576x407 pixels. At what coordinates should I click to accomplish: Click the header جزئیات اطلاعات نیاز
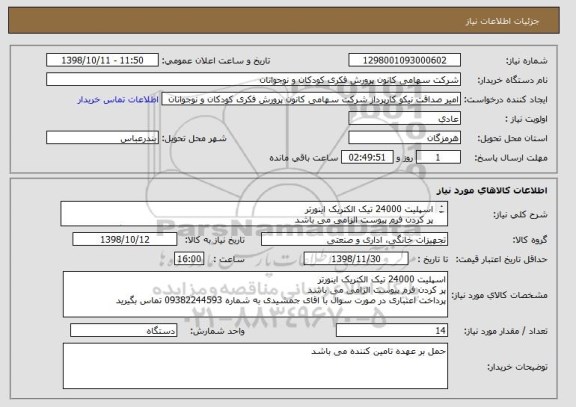point(502,21)
